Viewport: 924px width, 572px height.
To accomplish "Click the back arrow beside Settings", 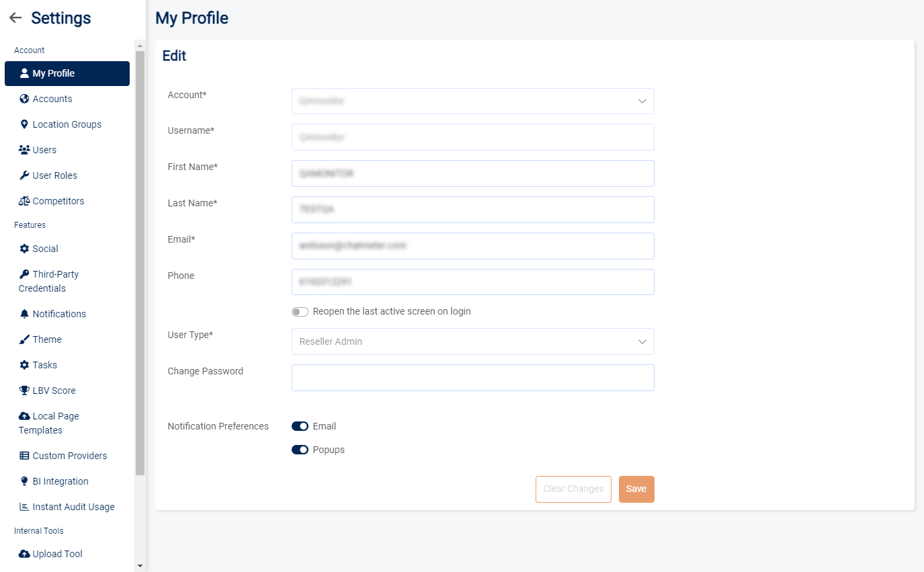I will (x=15, y=18).
